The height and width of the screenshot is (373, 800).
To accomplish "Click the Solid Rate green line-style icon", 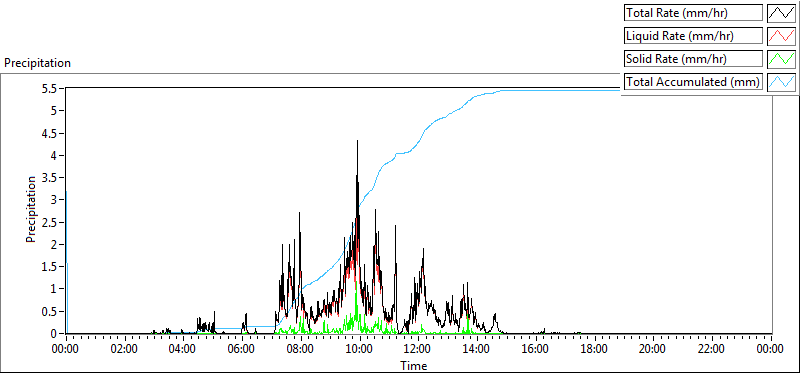I will [782, 59].
